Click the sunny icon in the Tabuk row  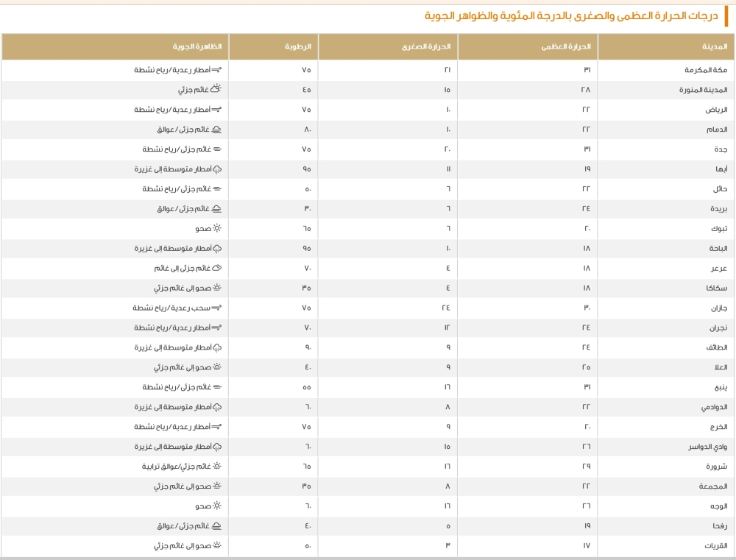click(217, 229)
